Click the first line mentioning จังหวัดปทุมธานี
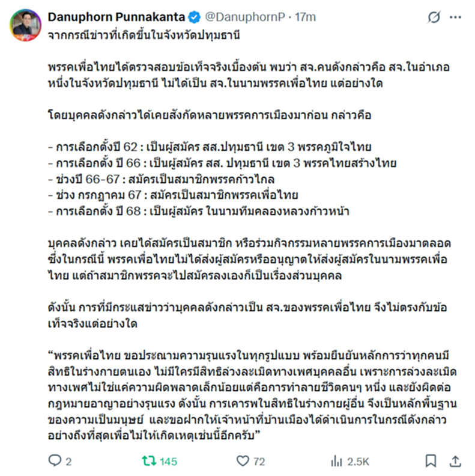This screenshot has height=476, width=475. click(144, 35)
